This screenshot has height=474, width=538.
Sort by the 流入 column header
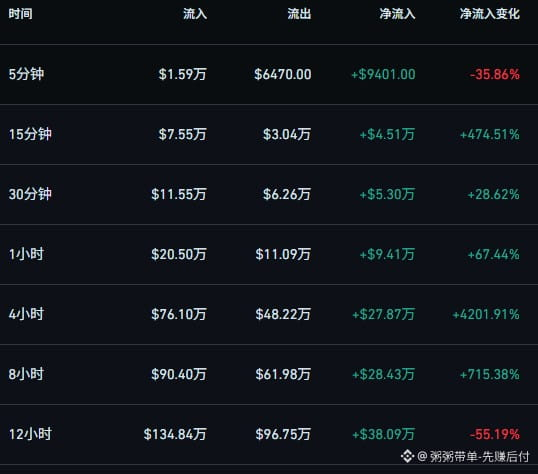point(195,14)
